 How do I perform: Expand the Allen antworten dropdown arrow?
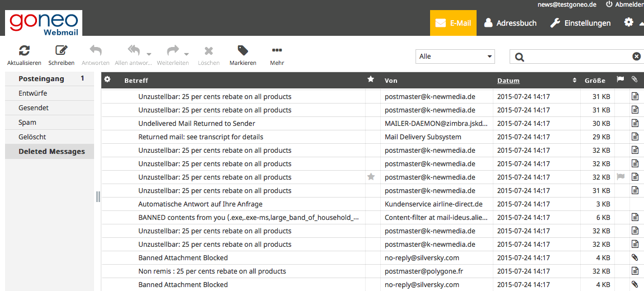tap(150, 54)
